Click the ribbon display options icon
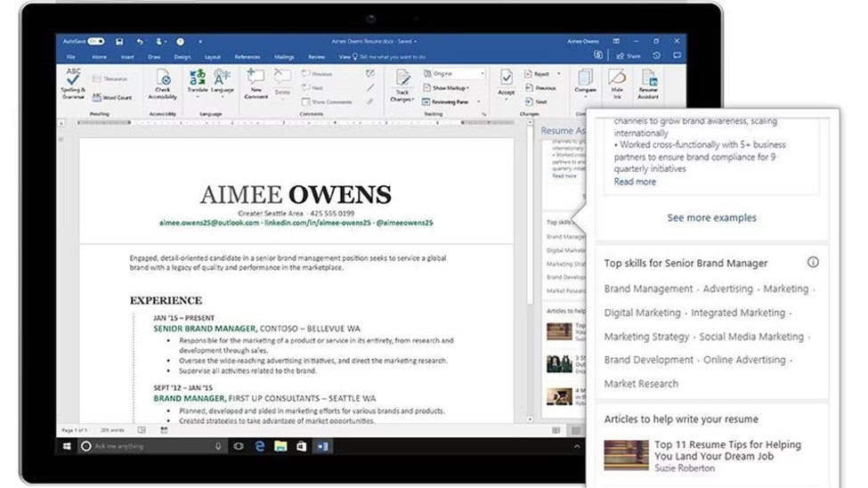This screenshot has height=488, width=868. pos(616,41)
